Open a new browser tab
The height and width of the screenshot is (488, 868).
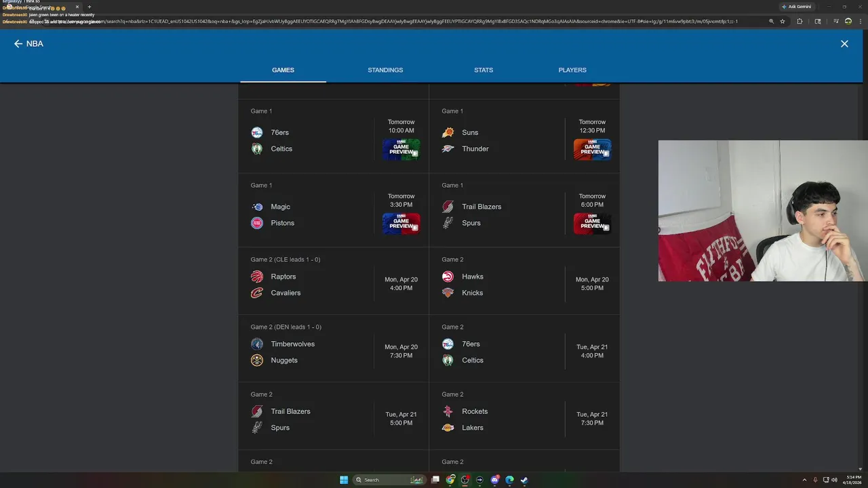89,7
